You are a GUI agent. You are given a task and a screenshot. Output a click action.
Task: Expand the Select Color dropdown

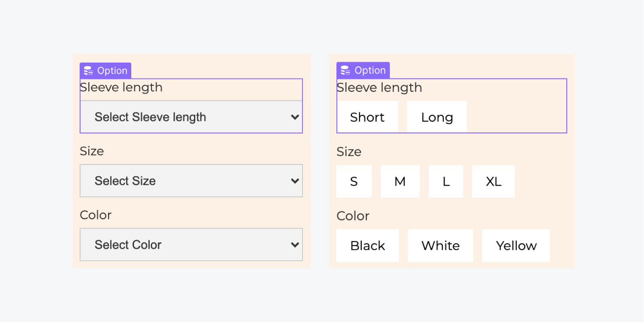tap(191, 245)
